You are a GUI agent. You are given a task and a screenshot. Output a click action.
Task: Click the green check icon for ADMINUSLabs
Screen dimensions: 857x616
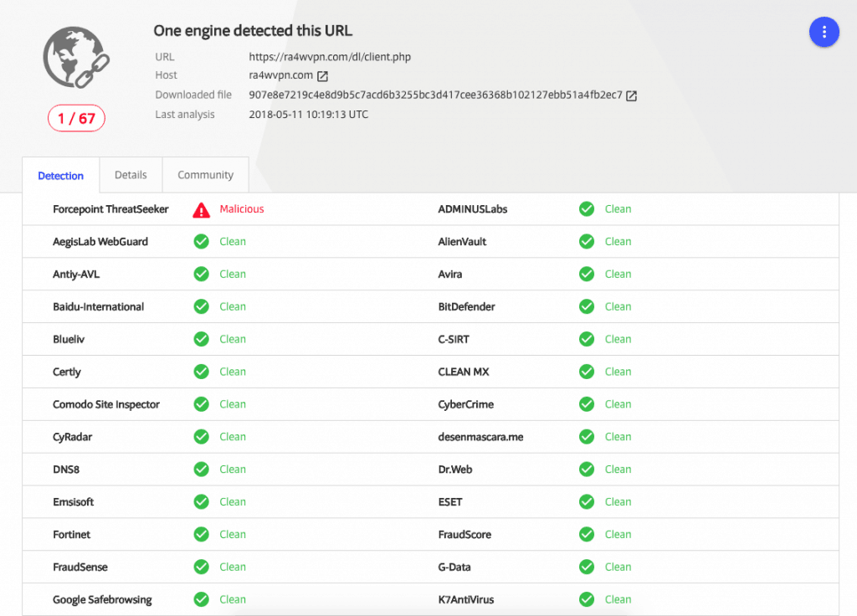tap(587, 208)
